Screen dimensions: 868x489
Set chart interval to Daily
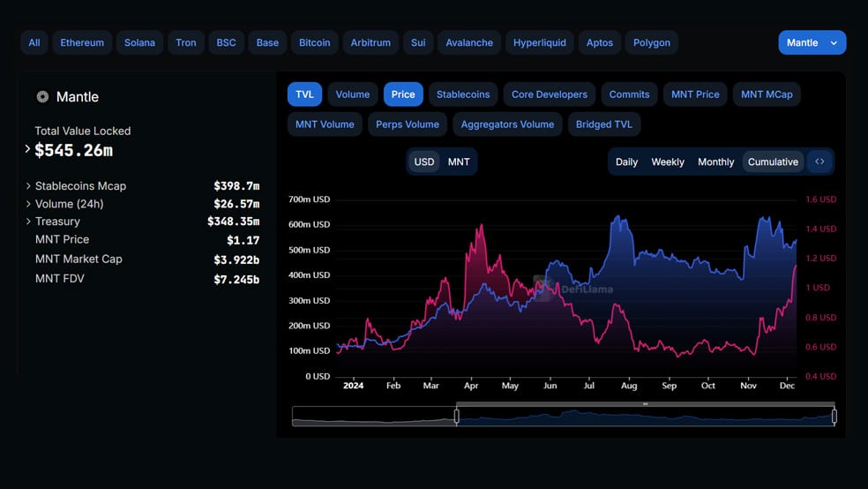click(626, 162)
